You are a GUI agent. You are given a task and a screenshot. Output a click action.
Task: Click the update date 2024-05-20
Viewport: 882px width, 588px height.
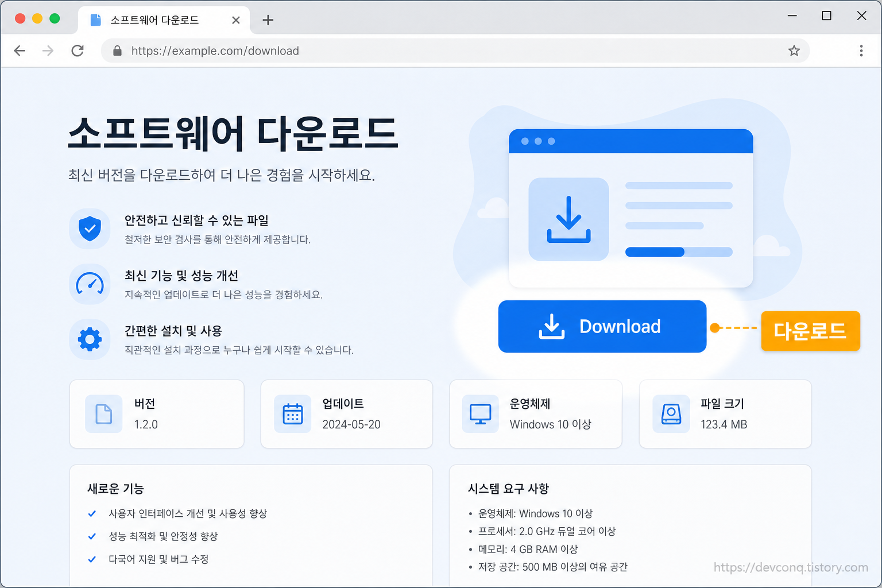click(351, 424)
